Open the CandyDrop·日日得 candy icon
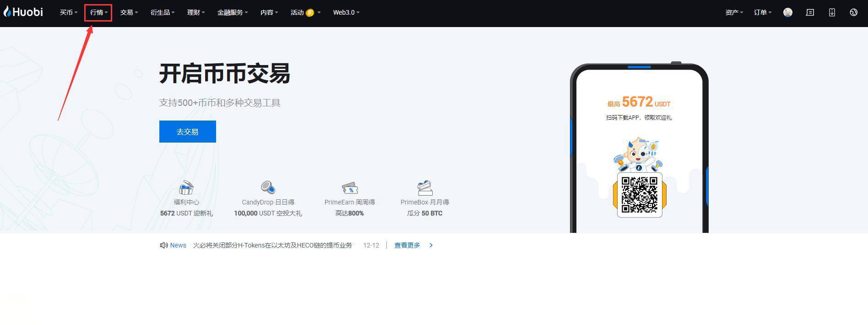The image size is (868, 325). (268, 187)
